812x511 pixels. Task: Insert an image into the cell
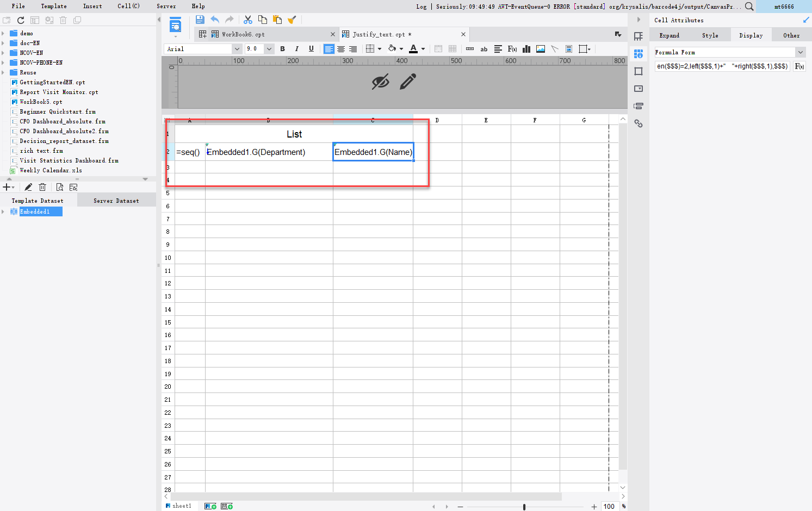point(540,49)
